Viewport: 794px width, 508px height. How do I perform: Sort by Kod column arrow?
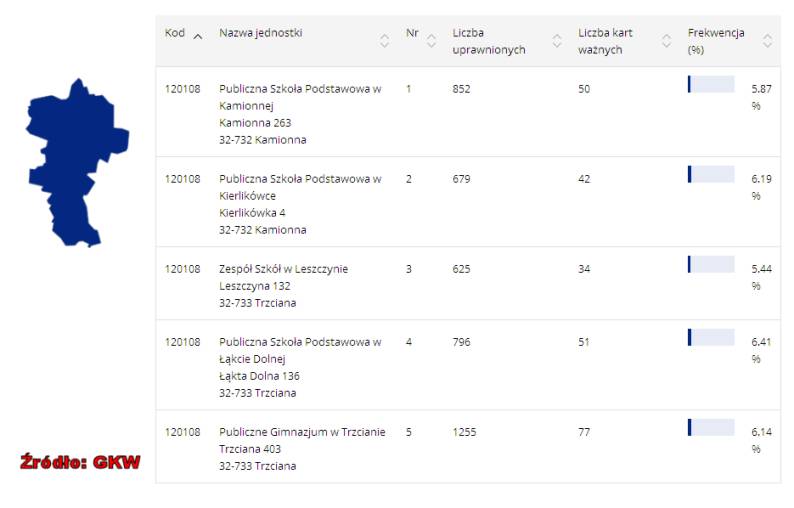[x=198, y=37]
